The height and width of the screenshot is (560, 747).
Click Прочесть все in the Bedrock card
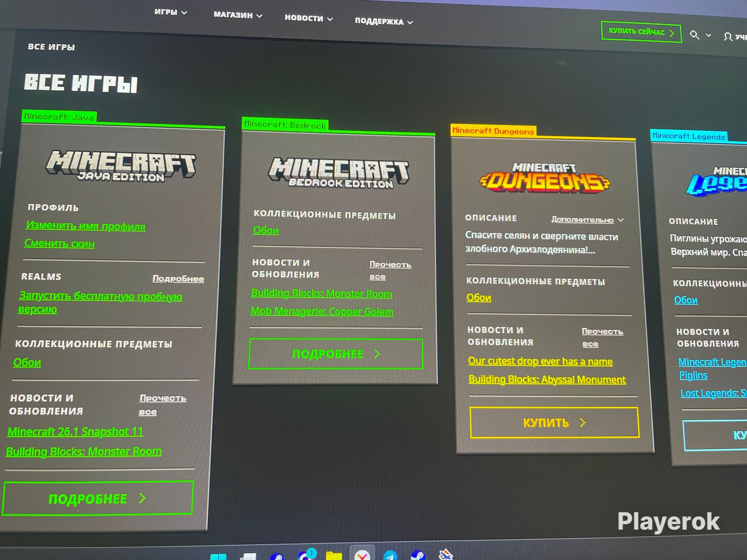[390, 270]
